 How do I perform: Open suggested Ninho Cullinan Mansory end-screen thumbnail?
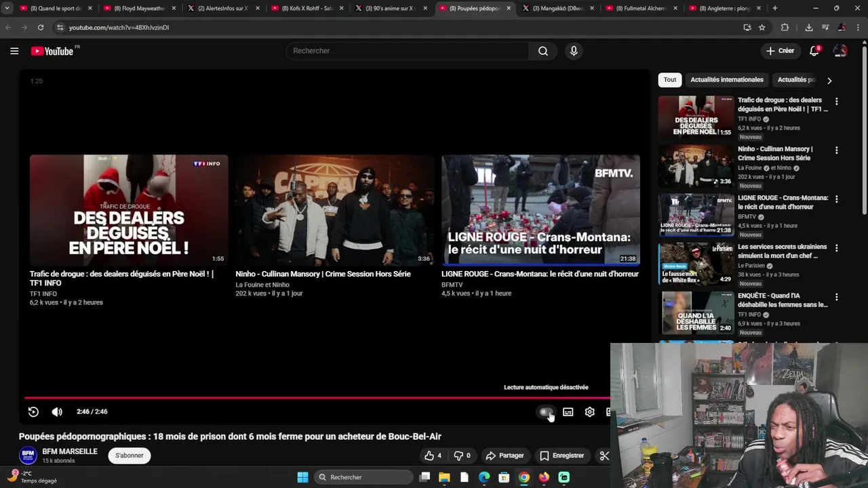coord(335,209)
